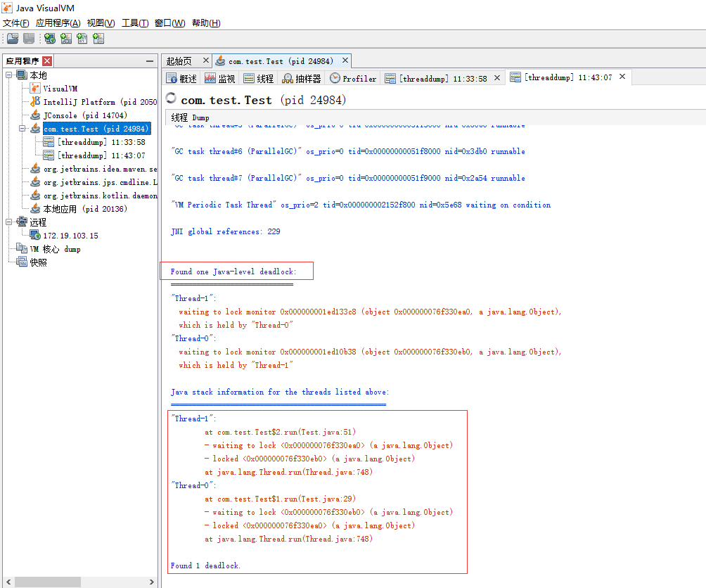Image resolution: width=706 pixels, height=588 pixels.
Task: Select remote host 172.19.103.15
Action: [71, 236]
